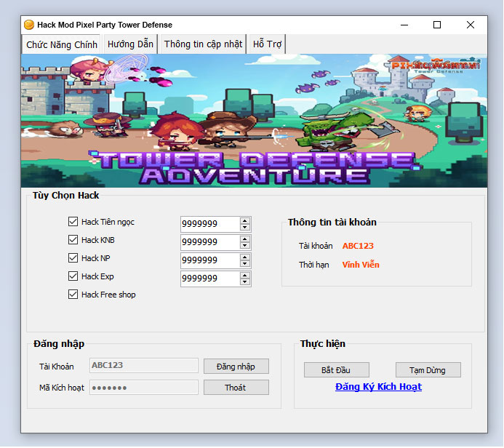The width and height of the screenshot is (504, 448).
Task: Click the Bắt Đầu button
Action: click(337, 370)
